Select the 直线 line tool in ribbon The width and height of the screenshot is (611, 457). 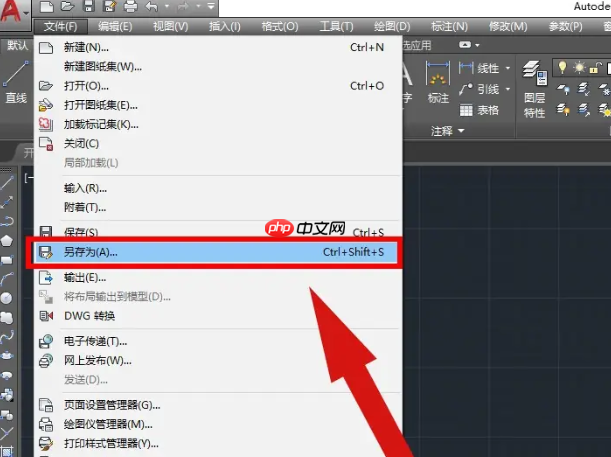click(x=16, y=82)
